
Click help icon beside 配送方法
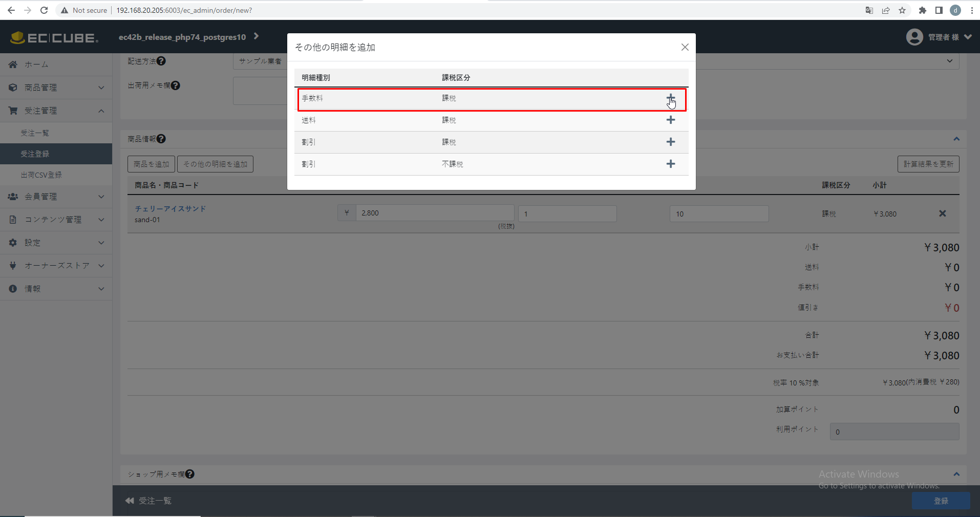(x=161, y=61)
